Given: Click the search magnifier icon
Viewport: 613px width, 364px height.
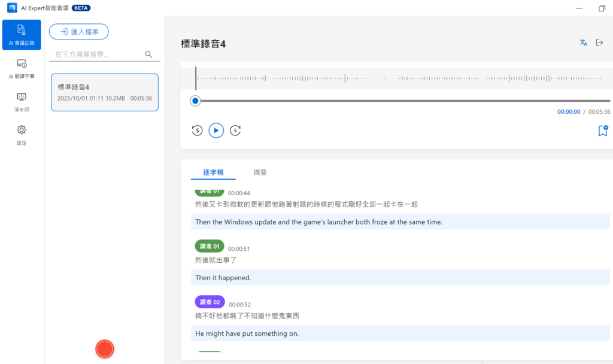Looking at the screenshot, I should coord(148,54).
